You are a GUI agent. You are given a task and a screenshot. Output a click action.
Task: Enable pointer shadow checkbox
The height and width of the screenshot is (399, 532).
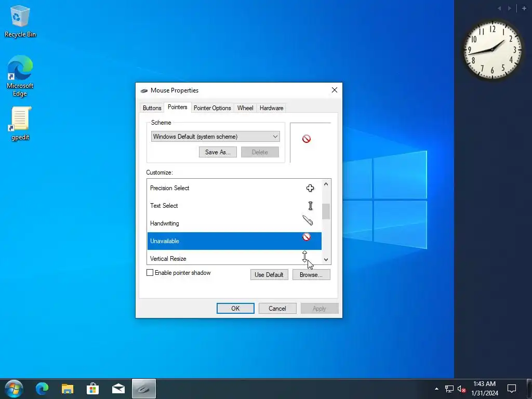click(x=150, y=272)
